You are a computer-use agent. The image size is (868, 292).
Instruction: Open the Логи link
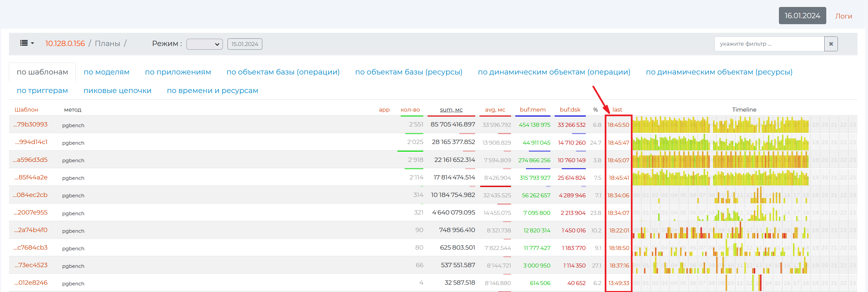click(843, 16)
